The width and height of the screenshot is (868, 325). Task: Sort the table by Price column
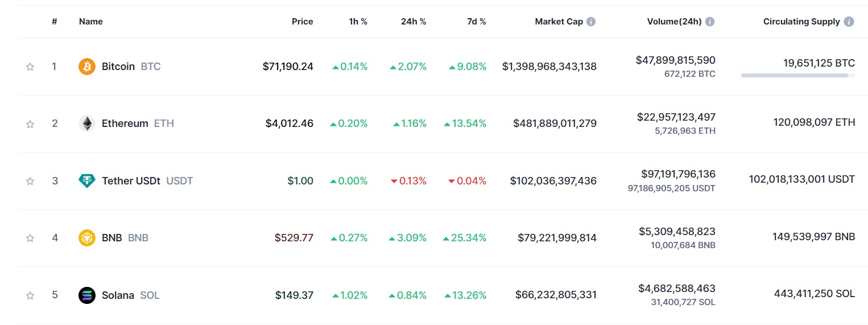tap(303, 22)
